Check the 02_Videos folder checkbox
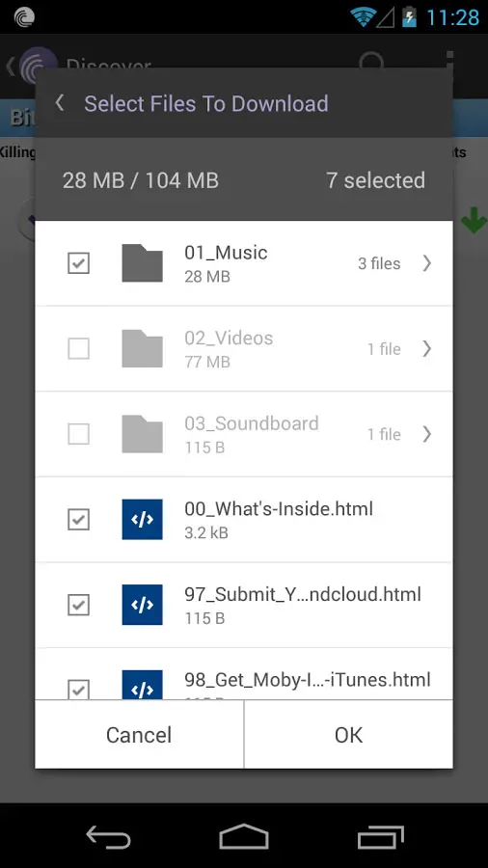 click(x=78, y=349)
